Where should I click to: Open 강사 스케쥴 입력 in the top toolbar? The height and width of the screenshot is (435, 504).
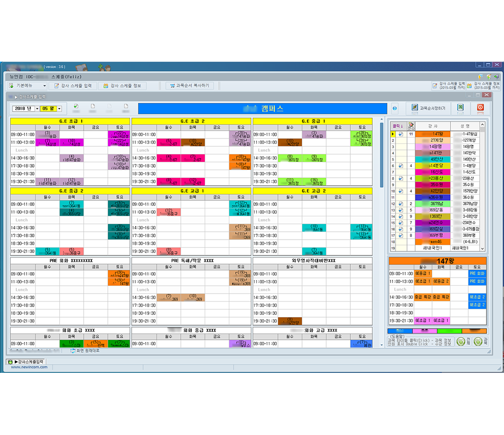click(x=72, y=86)
